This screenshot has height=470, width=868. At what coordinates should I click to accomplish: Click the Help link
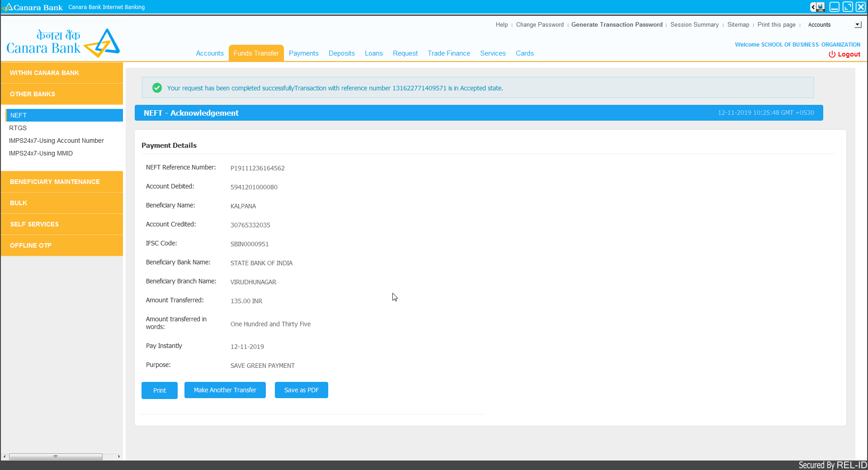point(502,25)
